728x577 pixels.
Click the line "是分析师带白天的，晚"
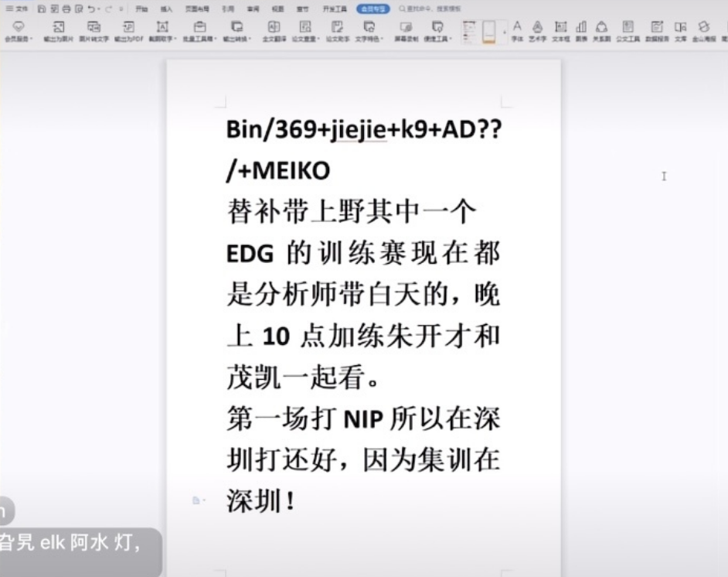pyautogui.click(x=363, y=295)
